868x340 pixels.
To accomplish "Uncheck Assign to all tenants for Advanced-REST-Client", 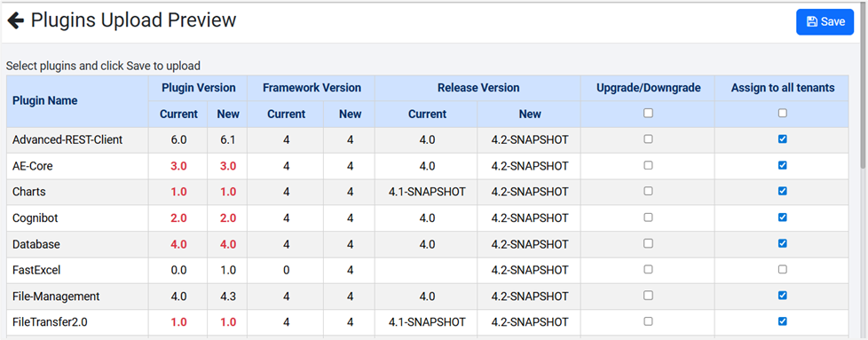I will tap(782, 139).
